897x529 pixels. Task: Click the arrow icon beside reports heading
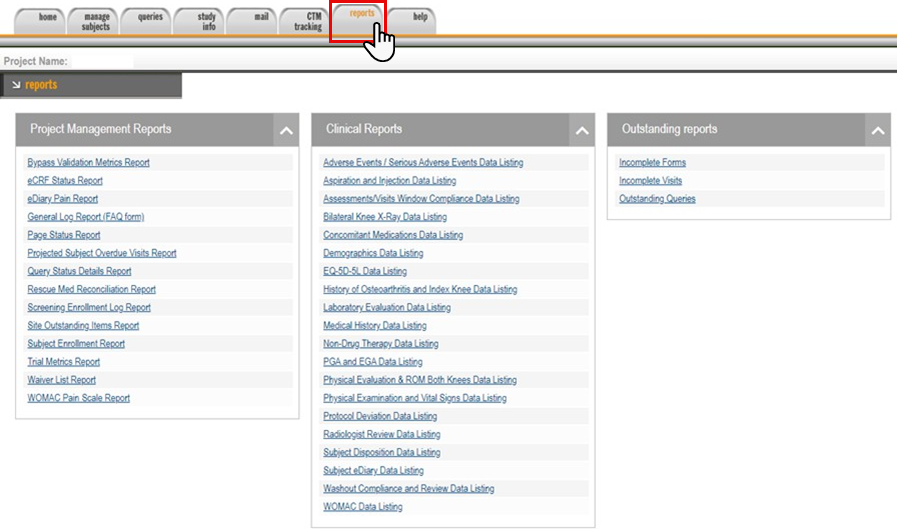tap(16, 85)
